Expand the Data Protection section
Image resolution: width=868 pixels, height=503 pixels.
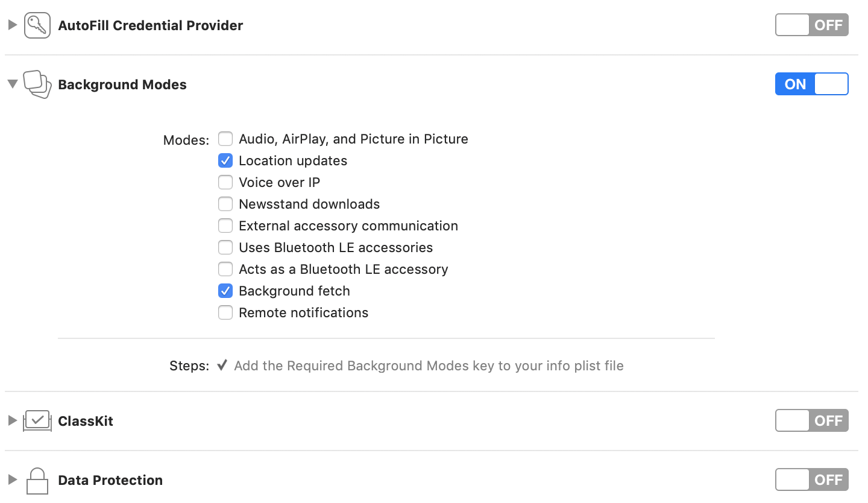[12, 480]
